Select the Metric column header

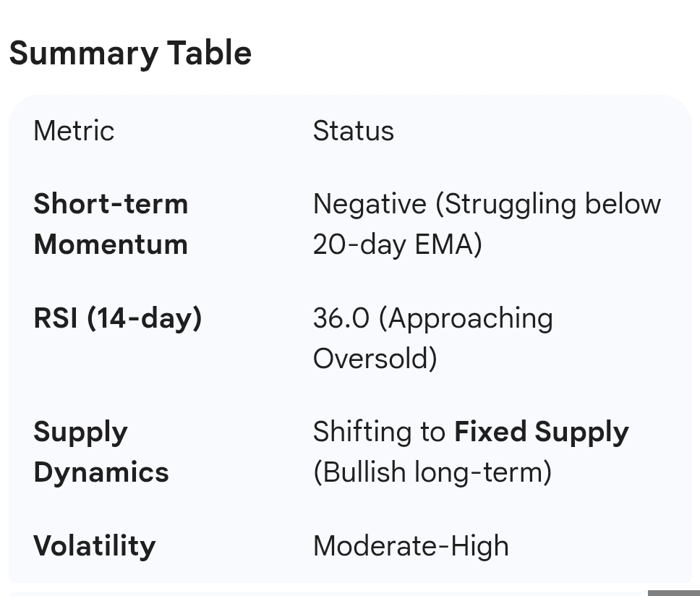pos(74,131)
